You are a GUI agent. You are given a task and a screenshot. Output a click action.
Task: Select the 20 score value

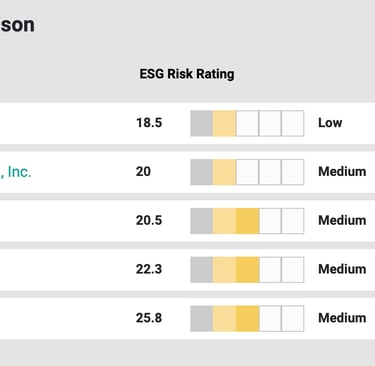point(143,171)
